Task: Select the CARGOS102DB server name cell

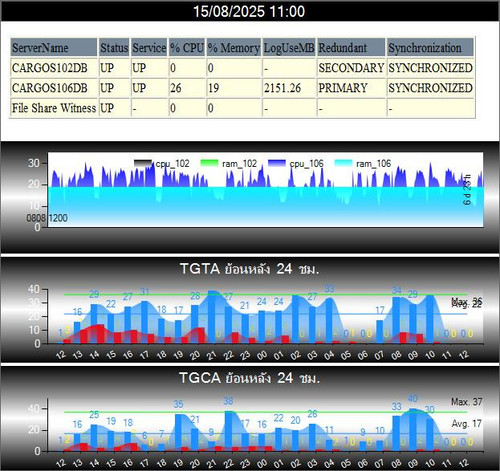Action: pos(54,68)
